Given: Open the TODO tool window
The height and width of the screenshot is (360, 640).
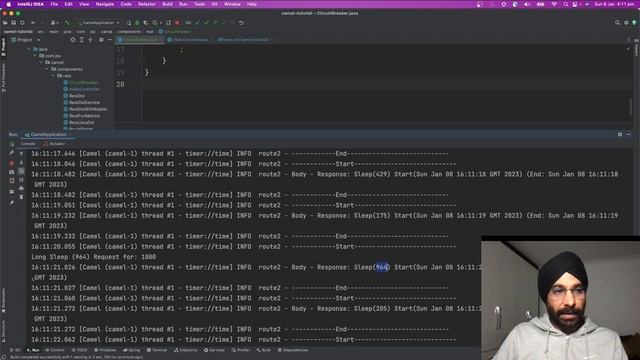Looking at the screenshot, I should (79, 350).
